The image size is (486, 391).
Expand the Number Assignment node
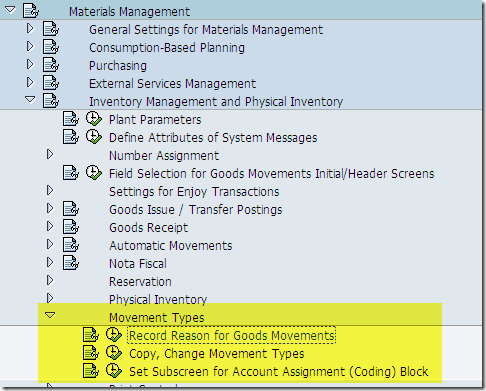click(50, 155)
